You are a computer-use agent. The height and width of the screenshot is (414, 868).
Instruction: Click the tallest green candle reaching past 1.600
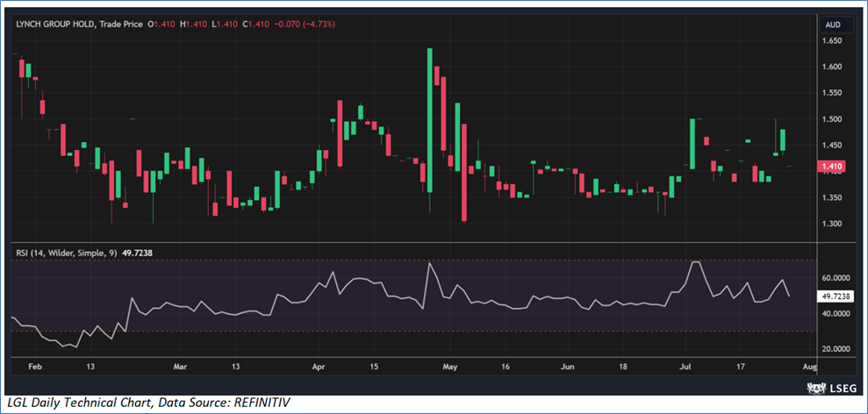[429, 120]
